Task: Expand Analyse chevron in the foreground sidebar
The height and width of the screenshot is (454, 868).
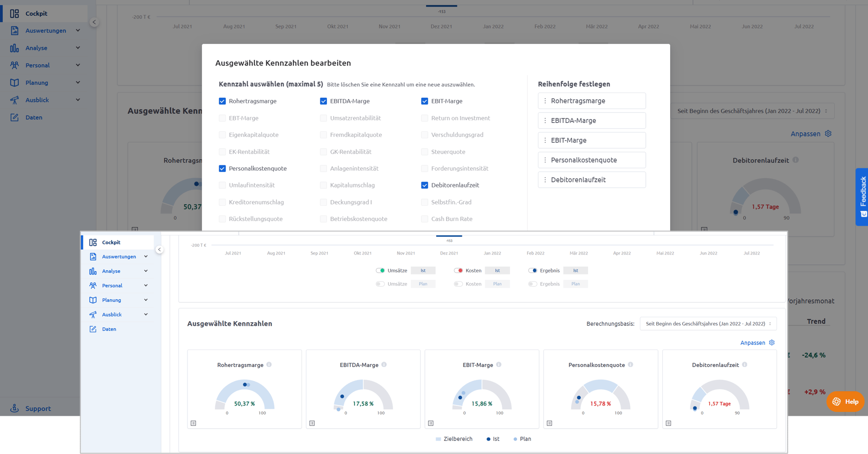Action: [x=146, y=271]
